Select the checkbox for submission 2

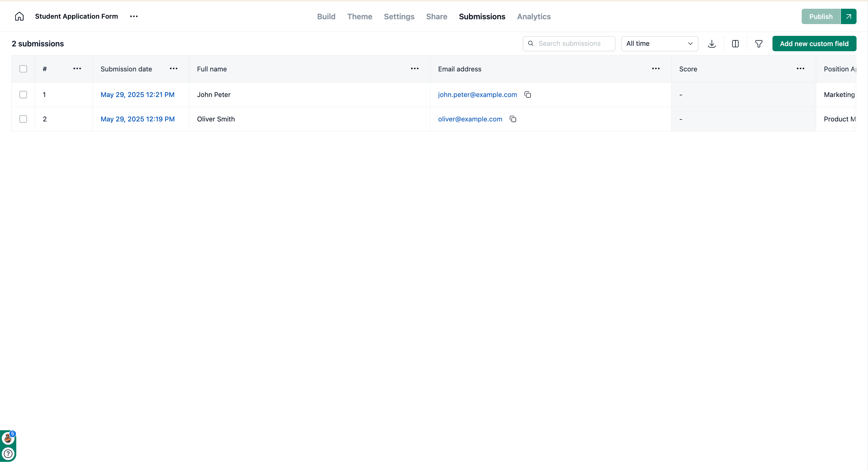pyautogui.click(x=23, y=119)
